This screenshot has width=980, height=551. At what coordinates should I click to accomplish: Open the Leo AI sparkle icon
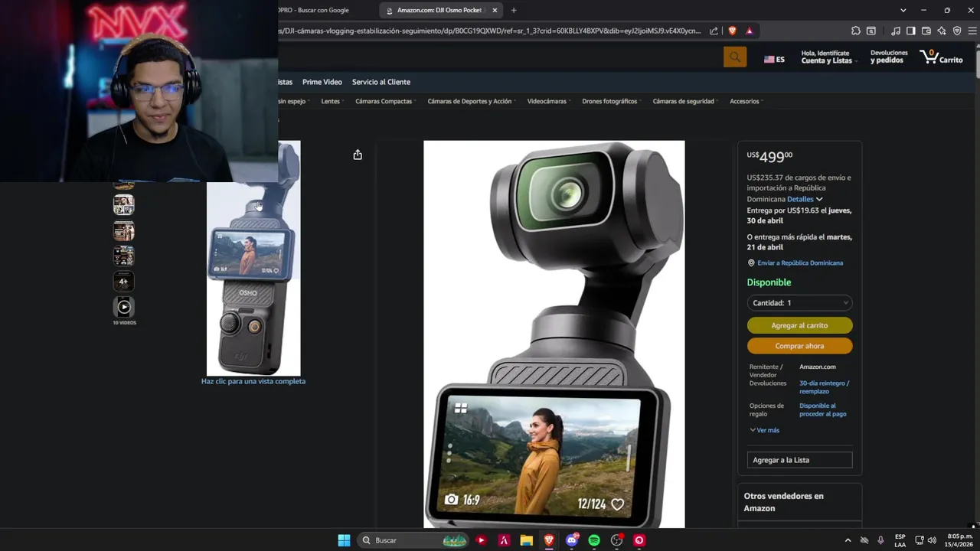942,31
